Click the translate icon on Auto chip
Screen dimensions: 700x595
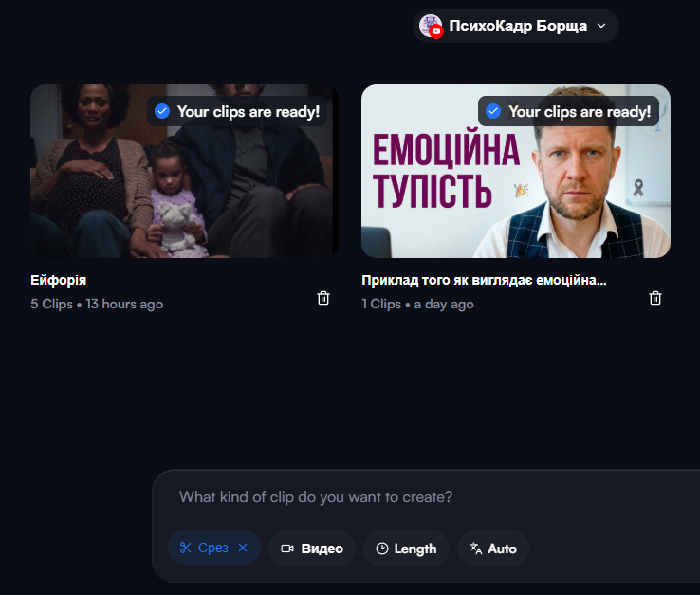(x=476, y=549)
